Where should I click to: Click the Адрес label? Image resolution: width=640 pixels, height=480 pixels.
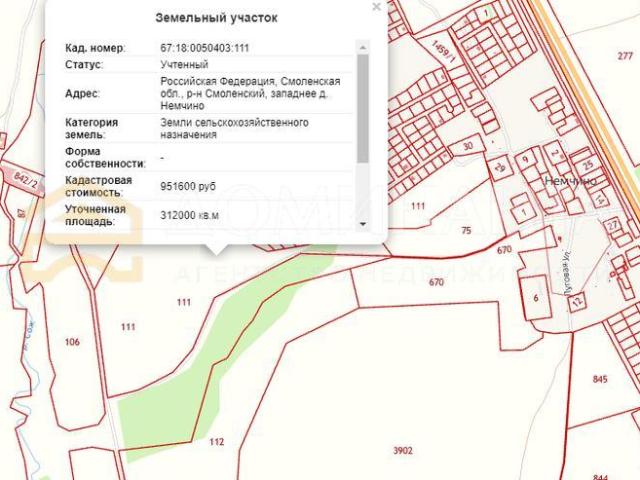coord(82,93)
